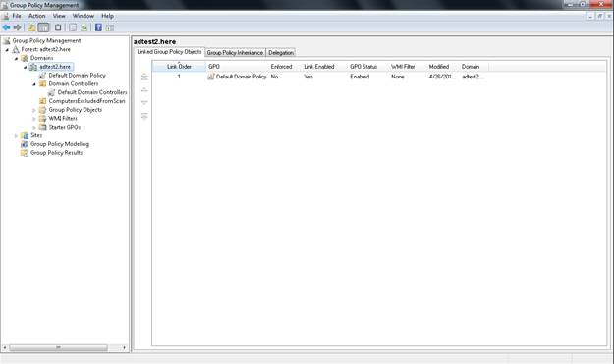The image size is (614, 364).
Task: Click the WMI Filters folder icon
Action: click(42, 119)
